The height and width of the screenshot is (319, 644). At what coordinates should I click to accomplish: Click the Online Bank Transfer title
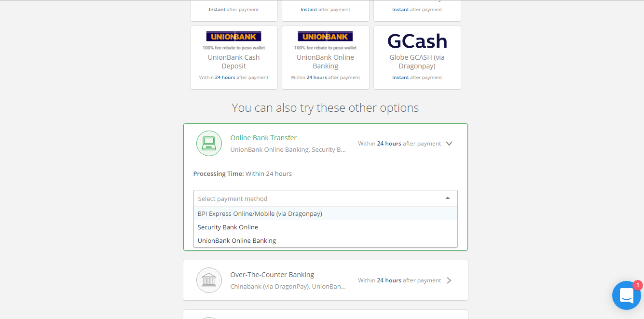point(263,138)
